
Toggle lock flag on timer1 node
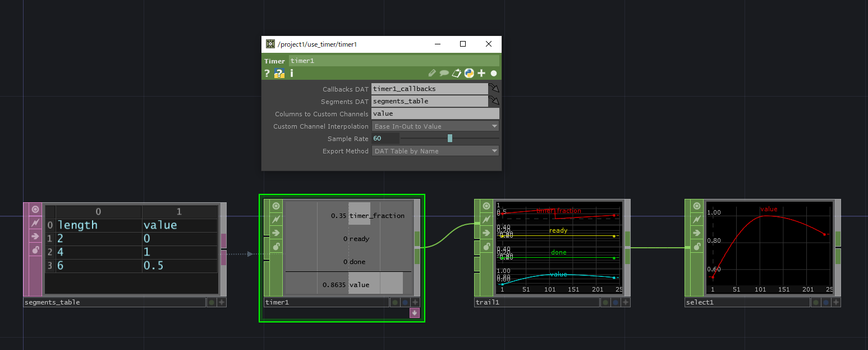coord(276,247)
